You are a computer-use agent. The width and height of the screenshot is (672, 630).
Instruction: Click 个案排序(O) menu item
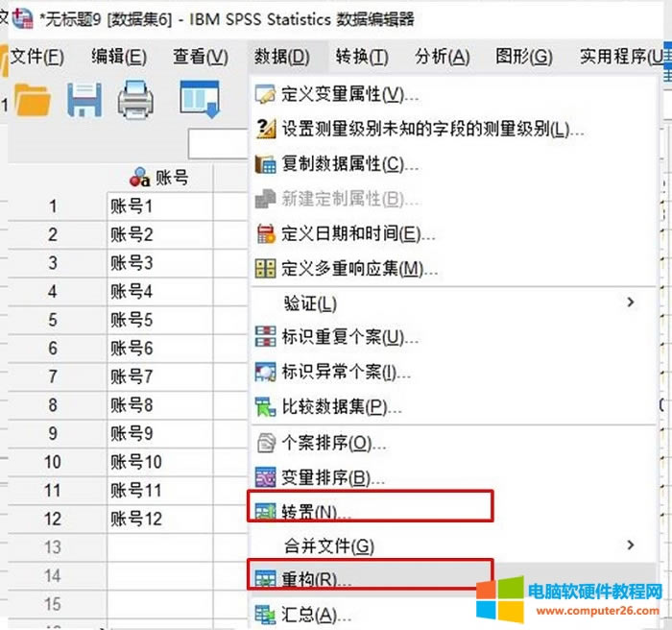pyautogui.click(x=333, y=443)
